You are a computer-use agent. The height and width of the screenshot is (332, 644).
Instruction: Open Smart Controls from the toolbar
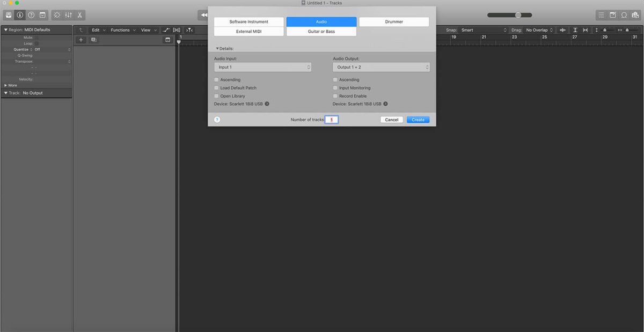pos(57,15)
